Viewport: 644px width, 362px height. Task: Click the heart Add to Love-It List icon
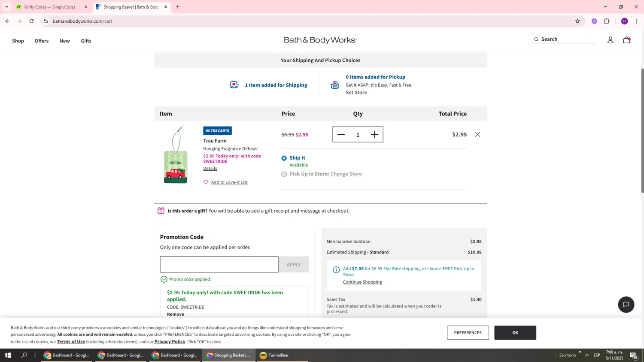pyautogui.click(x=206, y=182)
